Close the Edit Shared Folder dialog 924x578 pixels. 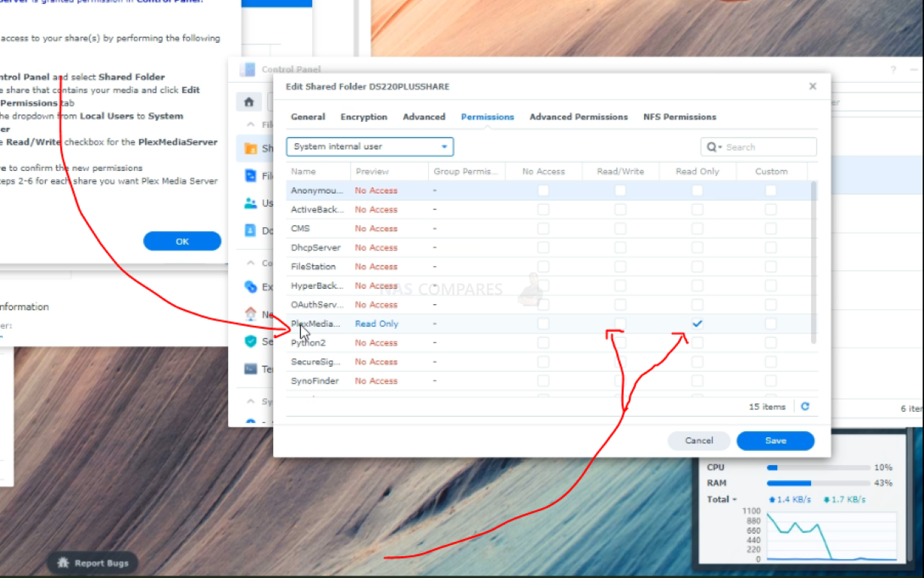[813, 87]
